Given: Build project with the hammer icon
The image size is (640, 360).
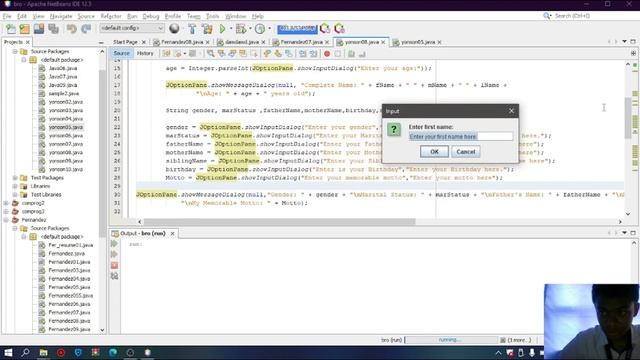Looking at the screenshot, I should [192, 29].
